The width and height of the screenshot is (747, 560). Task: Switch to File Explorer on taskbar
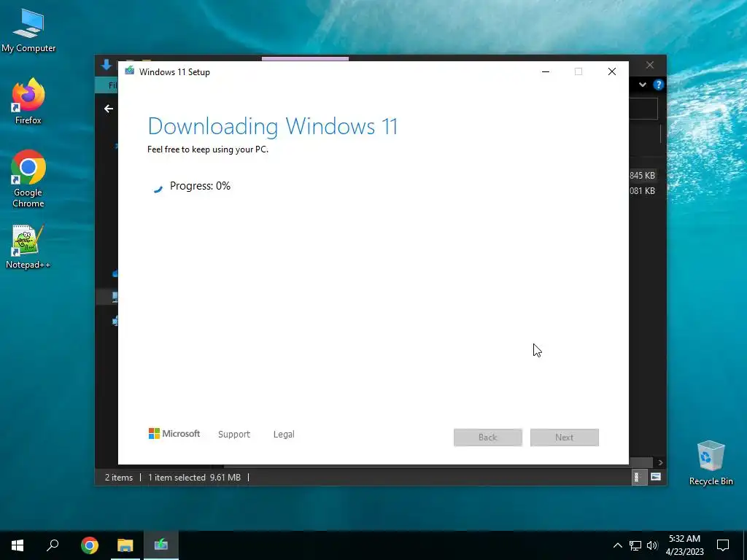pyautogui.click(x=125, y=545)
